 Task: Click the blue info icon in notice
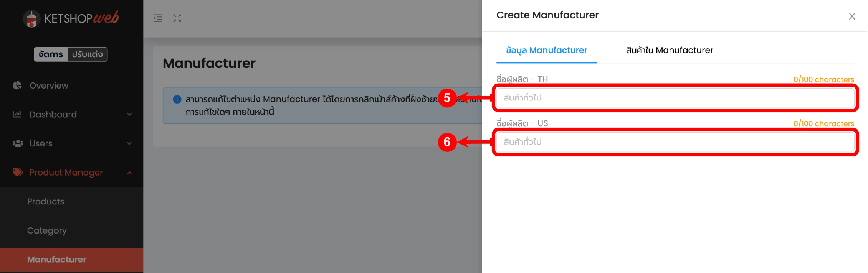click(177, 99)
